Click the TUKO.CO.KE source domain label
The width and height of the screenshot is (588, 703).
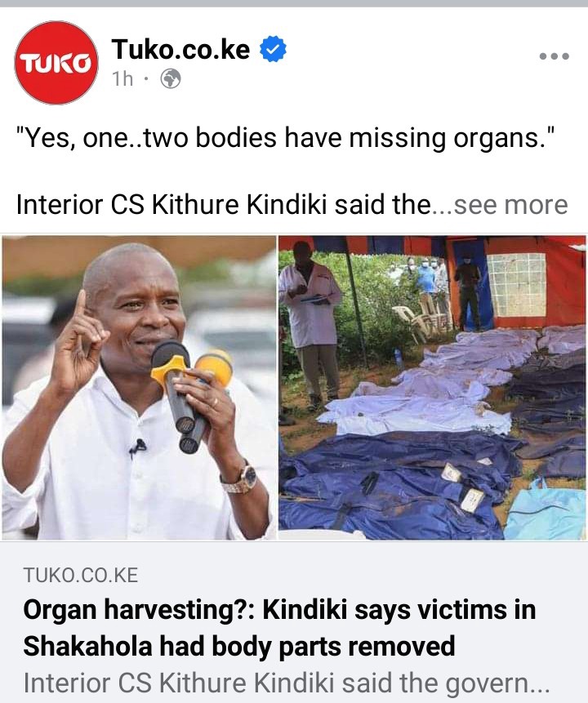(x=81, y=575)
